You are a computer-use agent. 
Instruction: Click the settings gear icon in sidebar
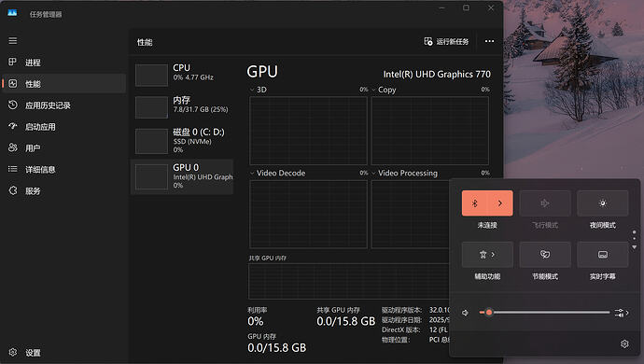13,352
